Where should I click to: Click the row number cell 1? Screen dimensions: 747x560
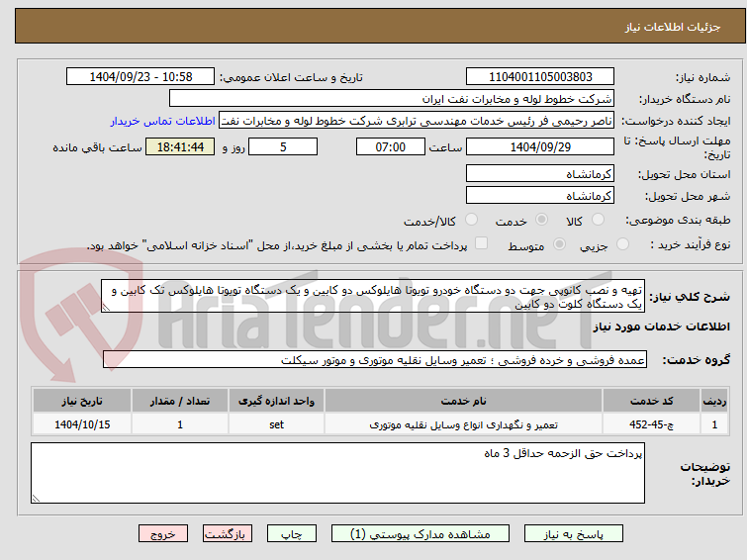click(714, 424)
